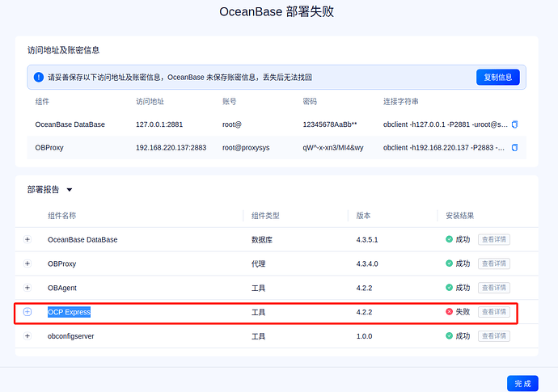558x392 pixels.
Task: Expand the obconfigserver report row
Action: point(27,335)
